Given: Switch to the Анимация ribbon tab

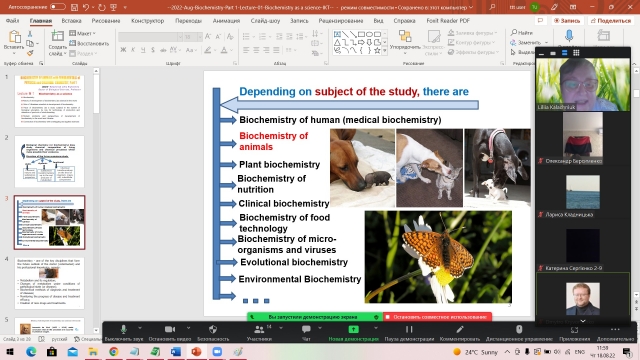Looking at the screenshot, I should point(226,20).
